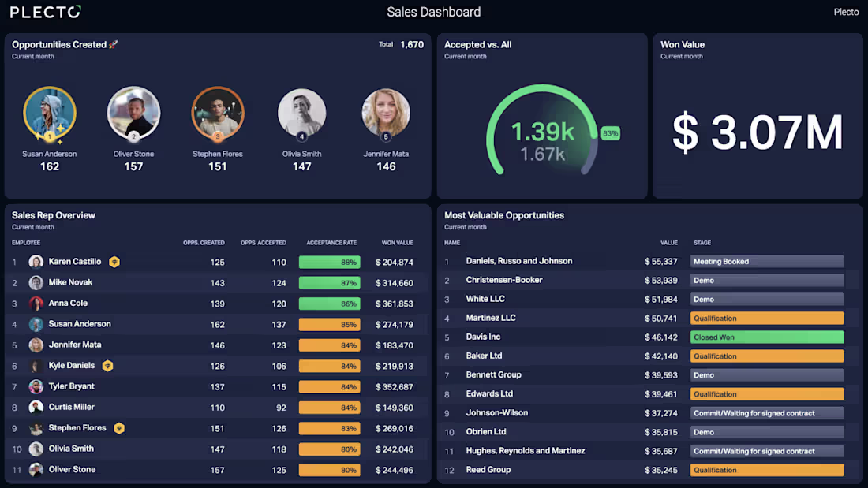Click the ACCEPTANCE RATE column header
The image size is (868, 488).
click(x=331, y=242)
